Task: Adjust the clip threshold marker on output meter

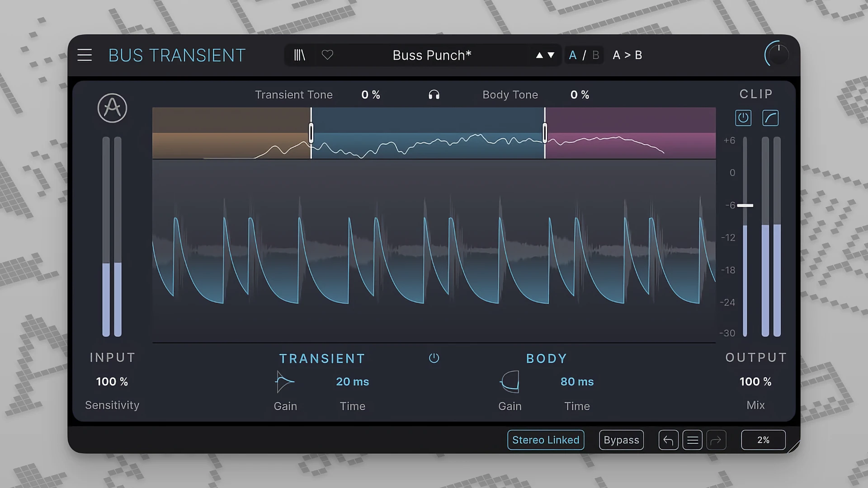Action: tap(746, 206)
